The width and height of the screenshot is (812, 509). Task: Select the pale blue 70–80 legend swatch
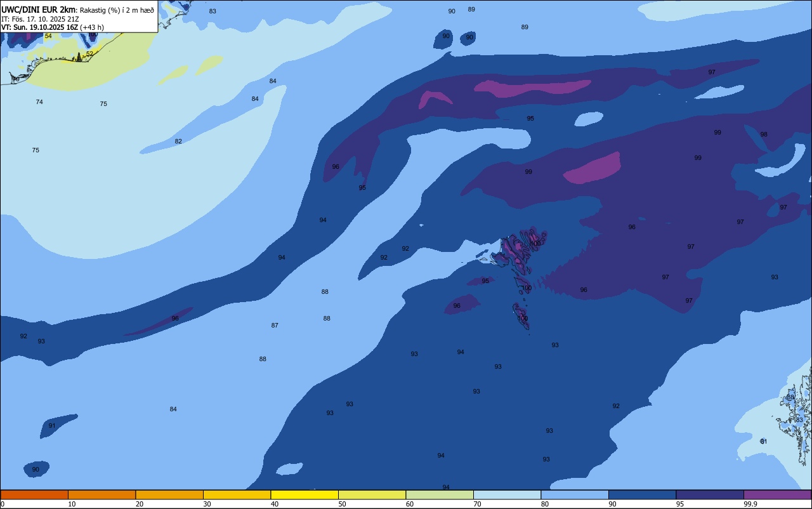coord(507,494)
